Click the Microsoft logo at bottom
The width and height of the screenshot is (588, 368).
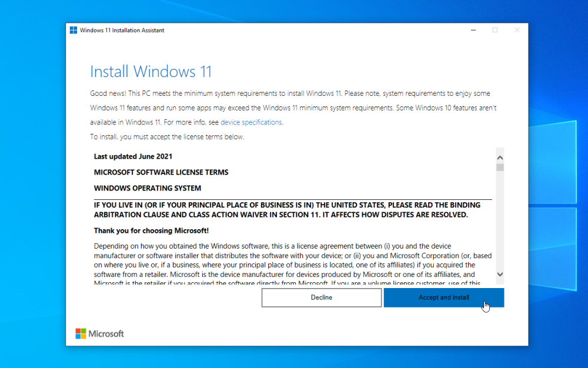coord(99,333)
